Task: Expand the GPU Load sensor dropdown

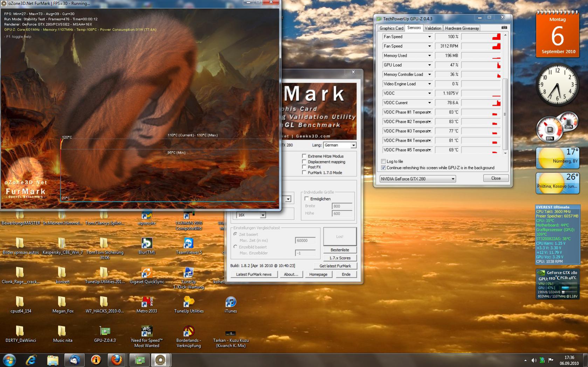Action: click(429, 65)
